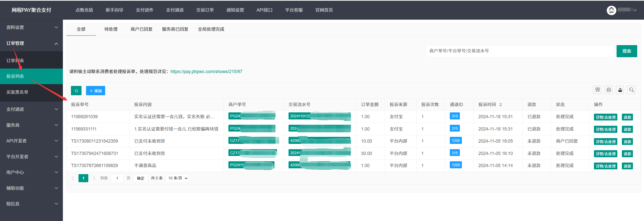Open 支付进件 in top navigation
The height and width of the screenshot is (221, 644).
pyautogui.click(x=145, y=10)
